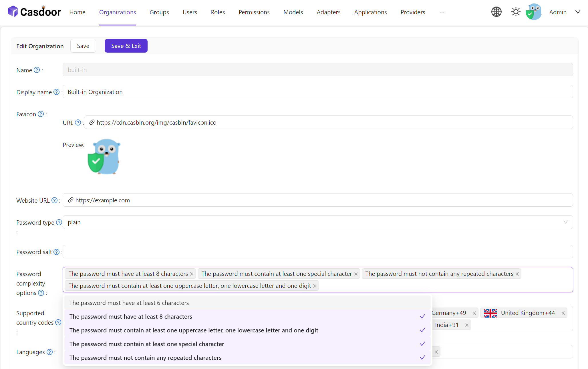Select password complexity option at least 6 characters
Screen dimensions: 588x369
coord(129,303)
